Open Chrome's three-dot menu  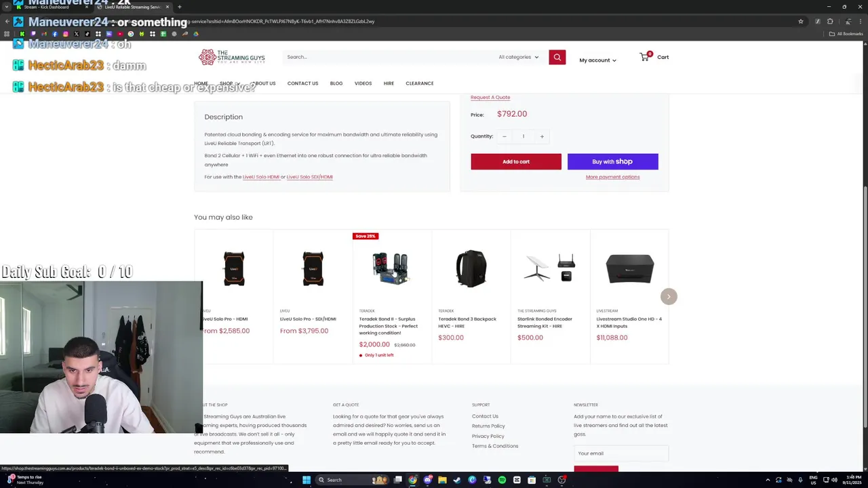861,21
